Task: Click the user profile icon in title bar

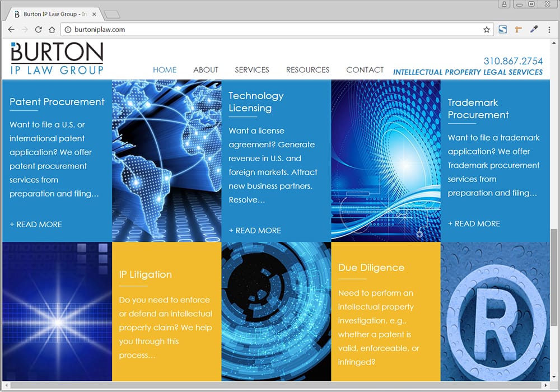Action: (x=504, y=4)
